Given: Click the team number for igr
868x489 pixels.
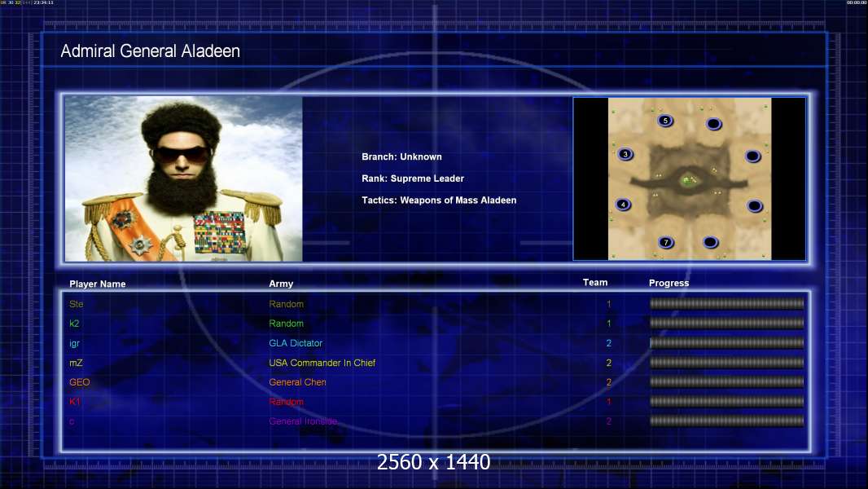Looking at the screenshot, I should pyautogui.click(x=608, y=343).
